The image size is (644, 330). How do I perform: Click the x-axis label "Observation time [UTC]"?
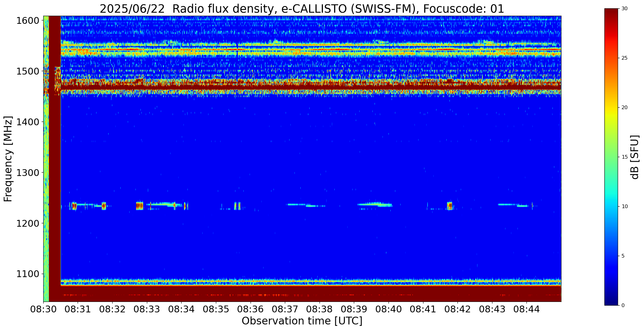pos(302,321)
